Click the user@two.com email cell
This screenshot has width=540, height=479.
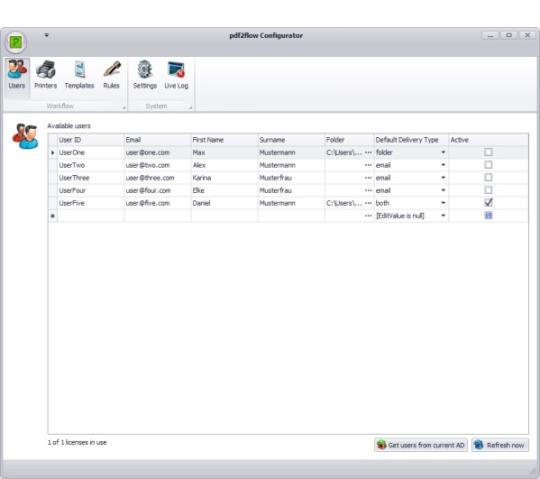[157, 165]
